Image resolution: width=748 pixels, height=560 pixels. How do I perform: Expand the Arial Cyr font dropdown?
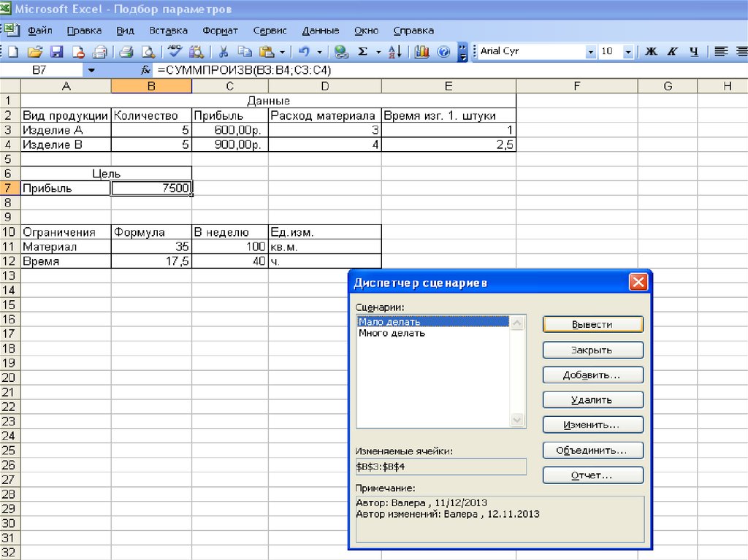(591, 52)
